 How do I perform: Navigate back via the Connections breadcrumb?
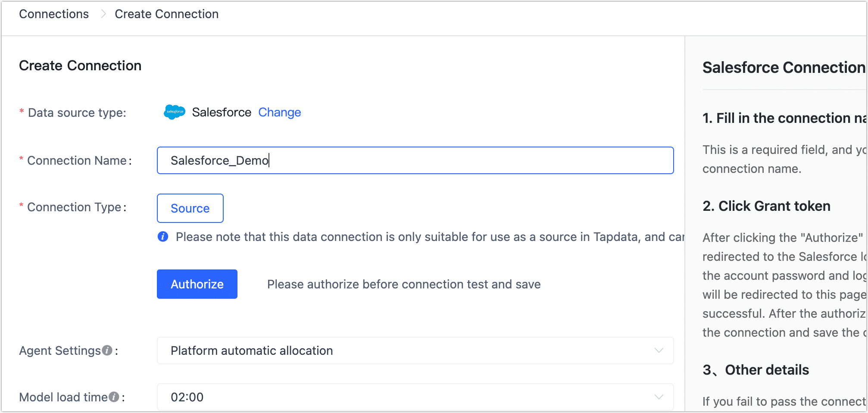coord(53,14)
